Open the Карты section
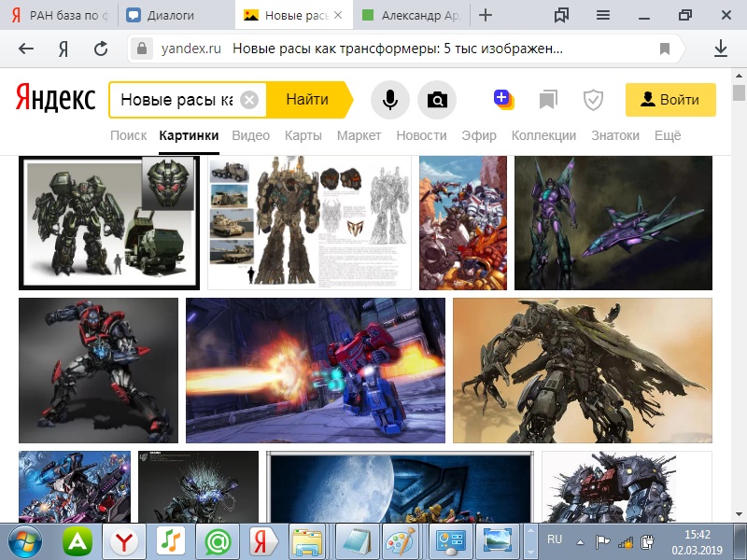747x560 pixels. coord(303,135)
